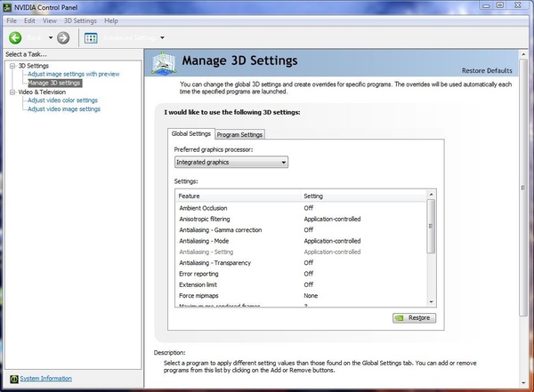The width and height of the screenshot is (534, 392).
Task: Click the Advanced Settings view icon
Action: click(90, 37)
